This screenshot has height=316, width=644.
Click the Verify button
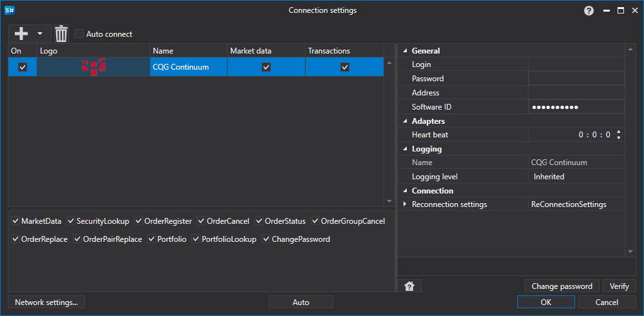(x=619, y=286)
